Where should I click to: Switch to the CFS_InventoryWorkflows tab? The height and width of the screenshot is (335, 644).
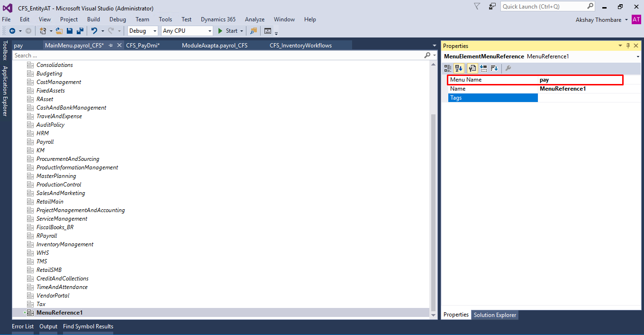click(301, 46)
